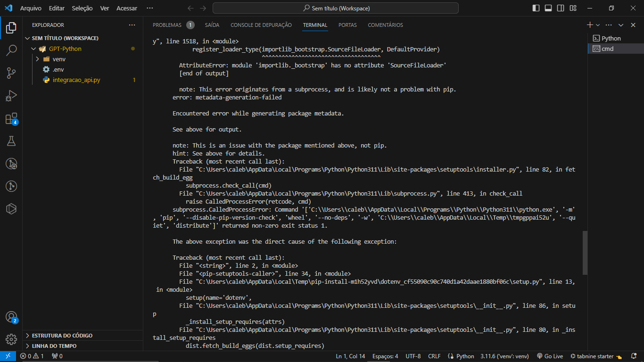Click the navigate forward arrow
The height and width of the screenshot is (362, 644).
(203, 8)
